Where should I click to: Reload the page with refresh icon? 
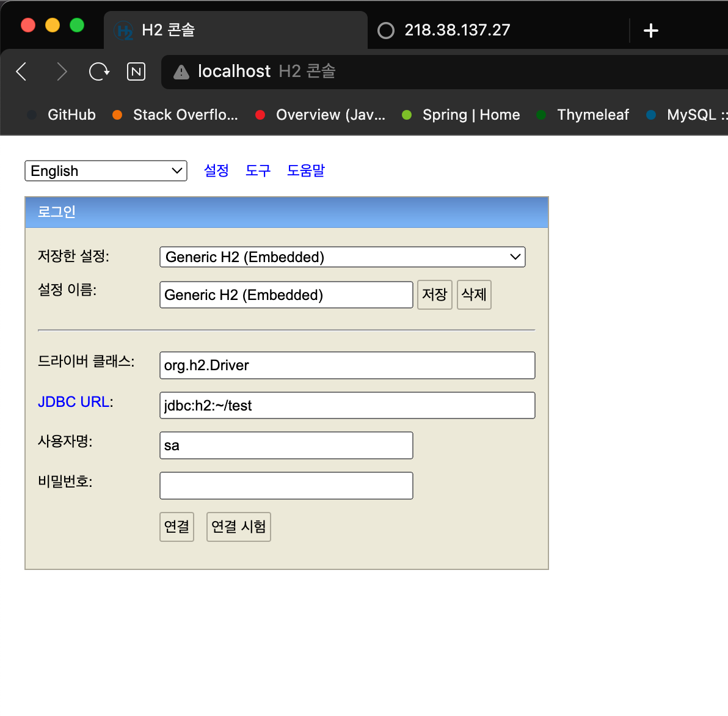(x=99, y=71)
